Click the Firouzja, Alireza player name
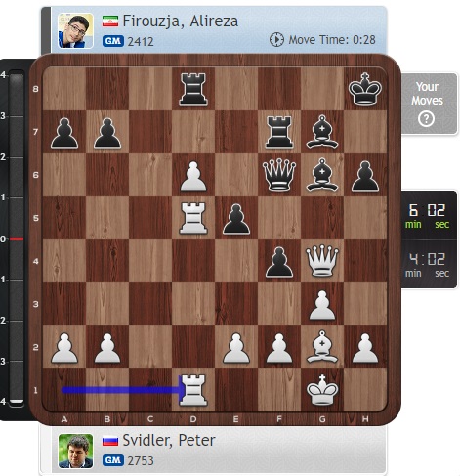460x476 pixels. coord(181,22)
